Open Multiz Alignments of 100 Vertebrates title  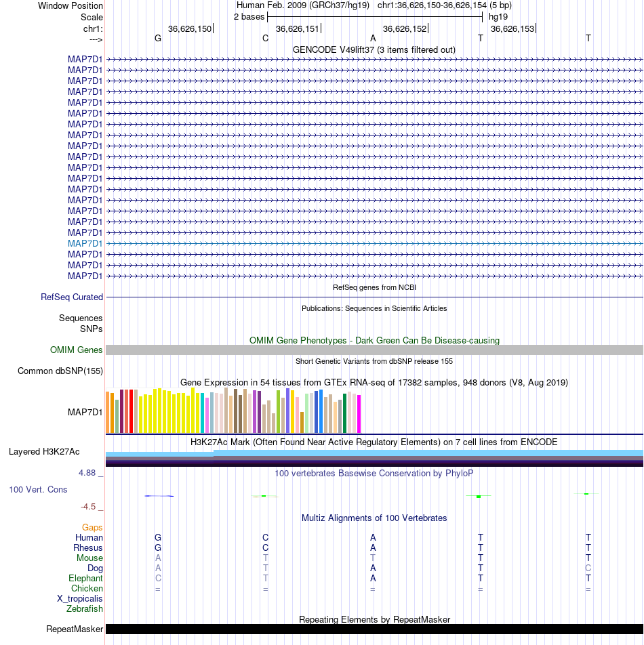click(x=374, y=518)
